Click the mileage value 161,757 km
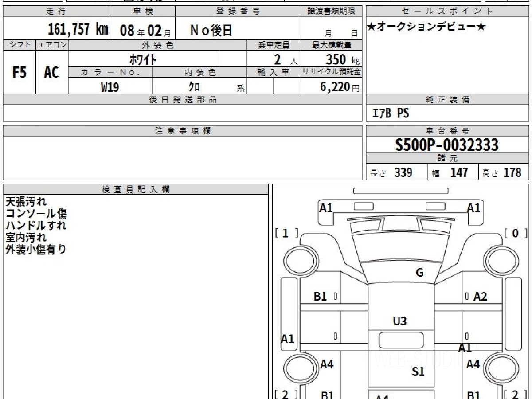532x399 pixels. click(78, 30)
